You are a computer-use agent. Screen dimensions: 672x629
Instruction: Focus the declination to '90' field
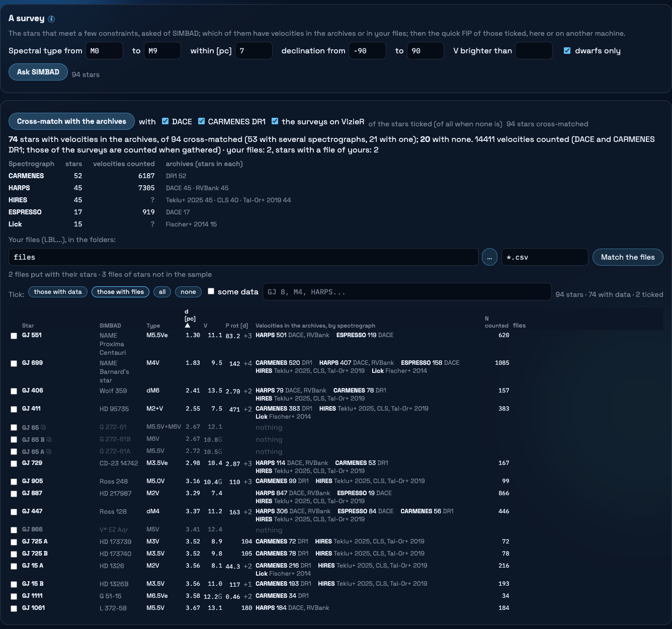pos(426,51)
